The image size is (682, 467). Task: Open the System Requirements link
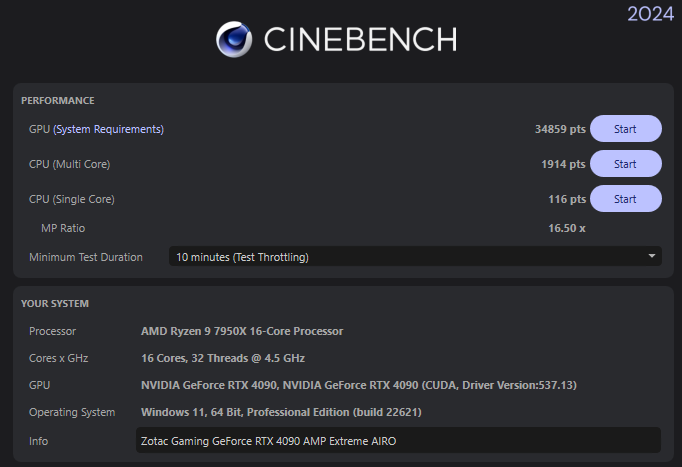click(108, 129)
